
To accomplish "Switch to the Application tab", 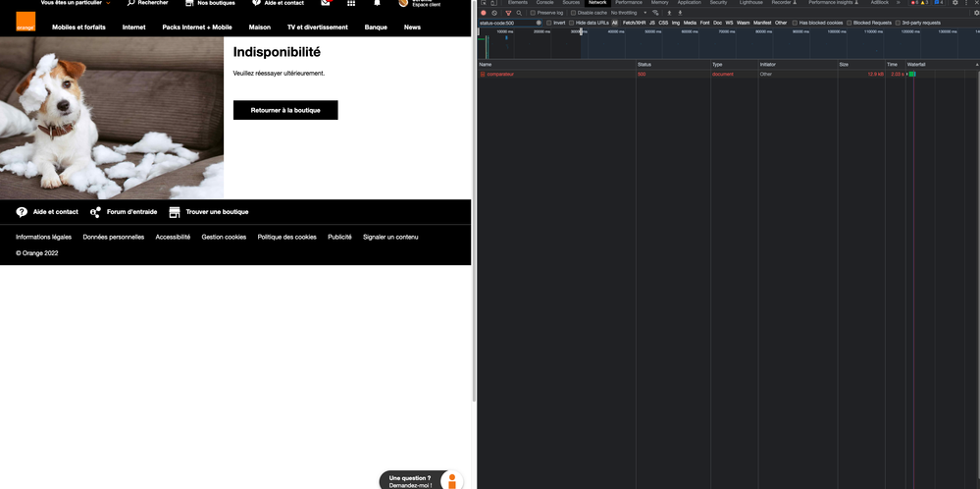I will 690,3.
